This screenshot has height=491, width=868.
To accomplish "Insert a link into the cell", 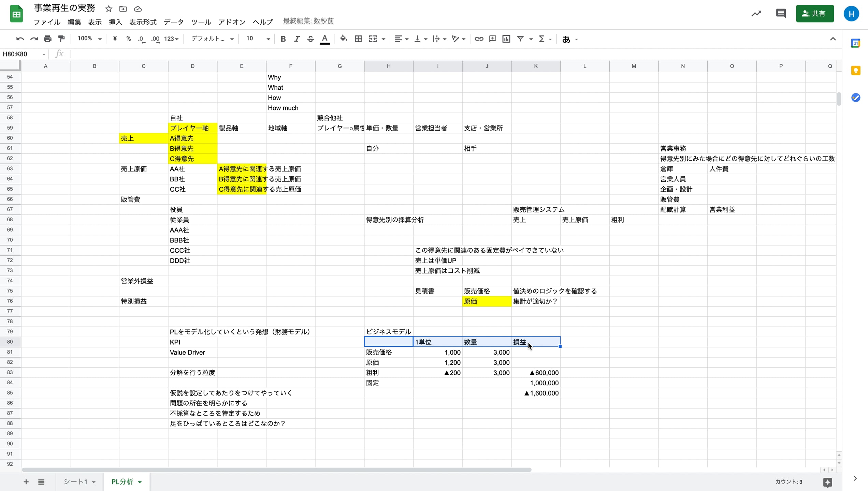I will tap(479, 39).
